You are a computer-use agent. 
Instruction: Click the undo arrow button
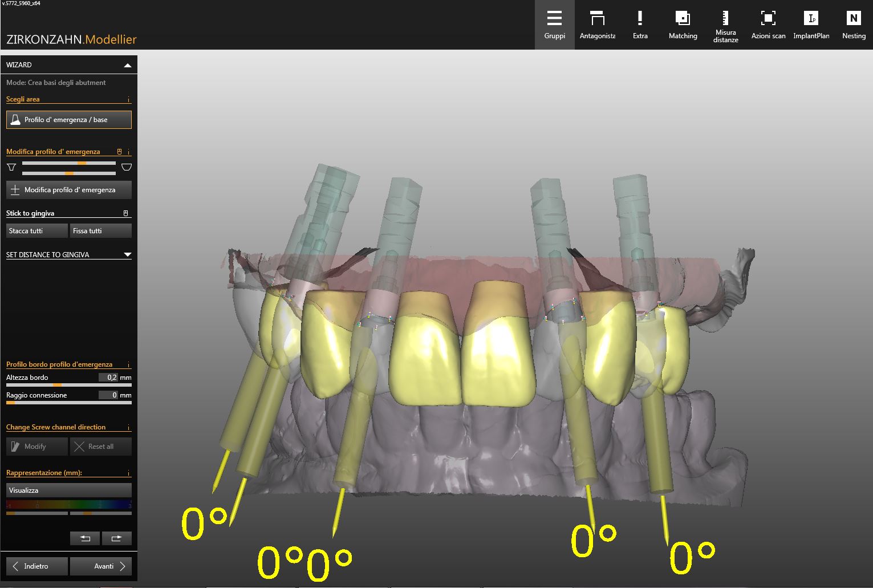click(x=85, y=538)
